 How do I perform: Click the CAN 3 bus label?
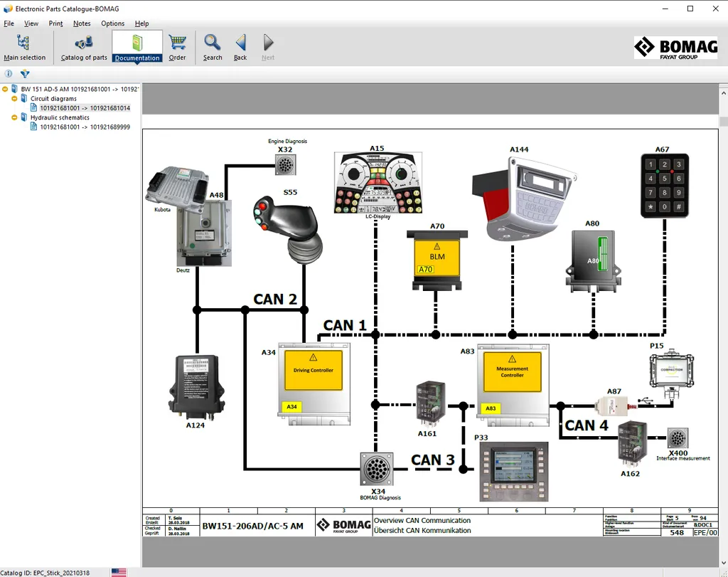[x=433, y=460]
